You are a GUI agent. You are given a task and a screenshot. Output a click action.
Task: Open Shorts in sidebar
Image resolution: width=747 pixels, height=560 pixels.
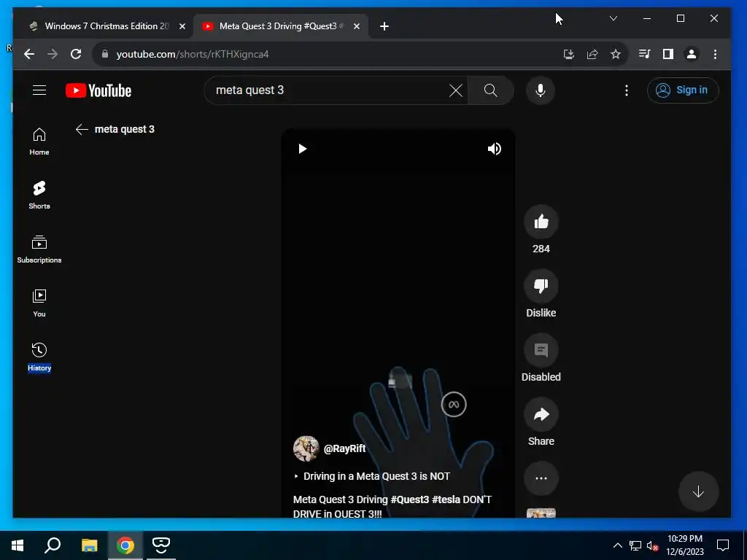(39, 195)
